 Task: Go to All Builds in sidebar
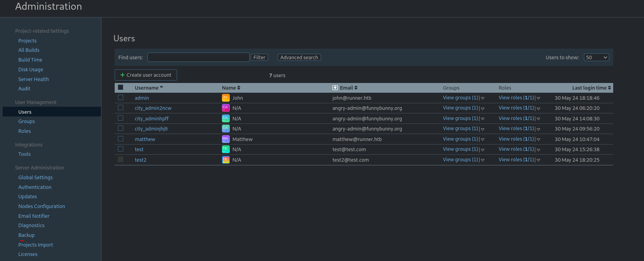pyautogui.click(x=29, y=50)
